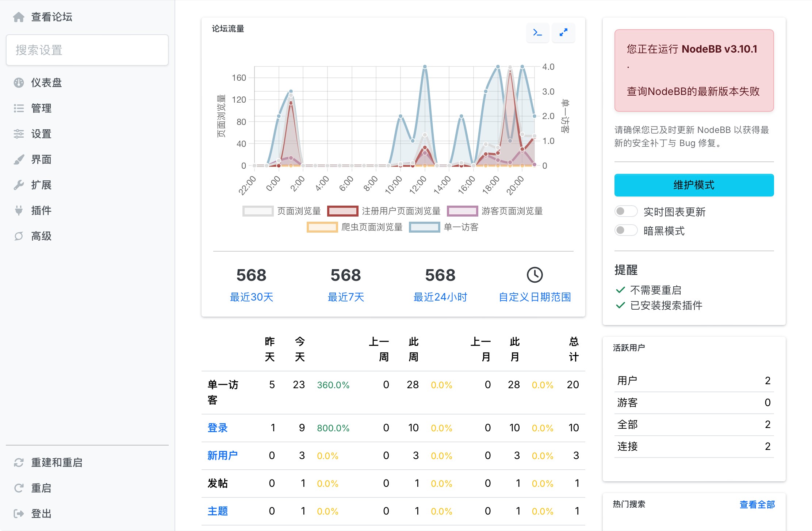Click the 连接 row in 活跃用户
The width and height of the screenshot is (812, 531).
(694, 446)
